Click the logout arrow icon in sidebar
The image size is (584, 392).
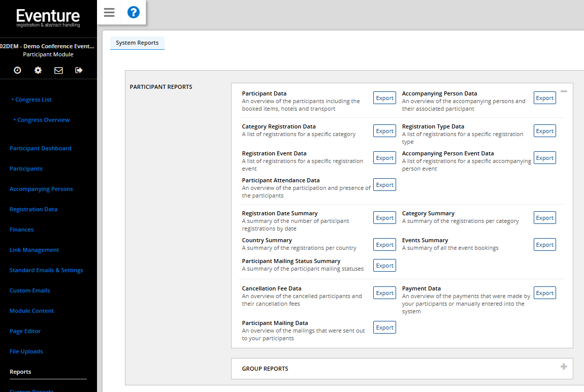click(79, 71)
